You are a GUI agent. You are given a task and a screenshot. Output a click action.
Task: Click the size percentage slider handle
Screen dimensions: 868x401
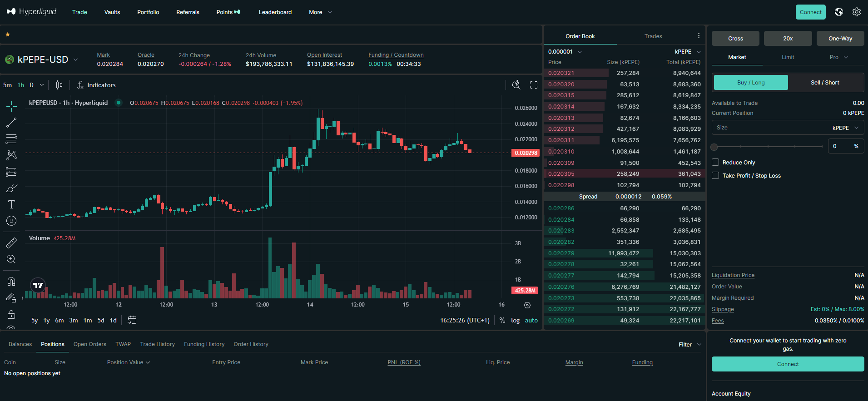(x=714, y=147)
